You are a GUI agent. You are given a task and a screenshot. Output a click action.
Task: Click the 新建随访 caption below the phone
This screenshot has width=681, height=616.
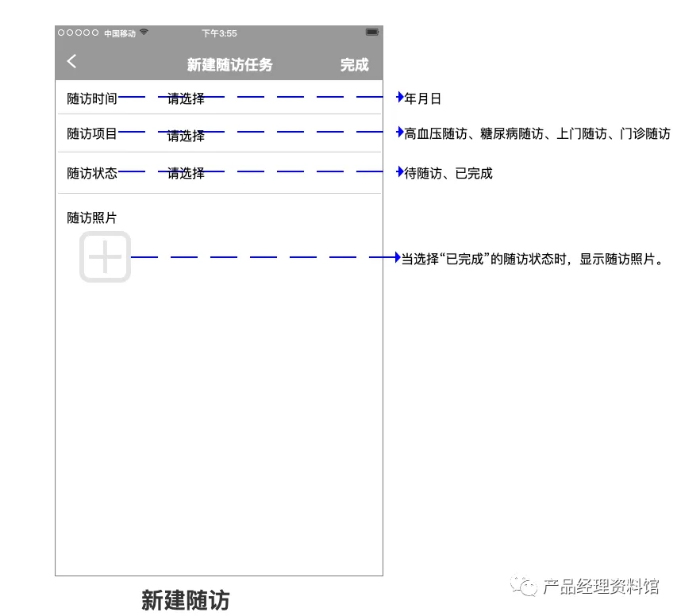(186, 600)
